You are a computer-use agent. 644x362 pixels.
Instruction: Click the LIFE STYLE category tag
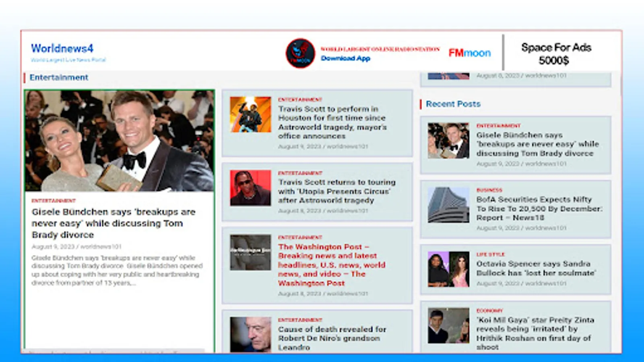tap(491, 254)
